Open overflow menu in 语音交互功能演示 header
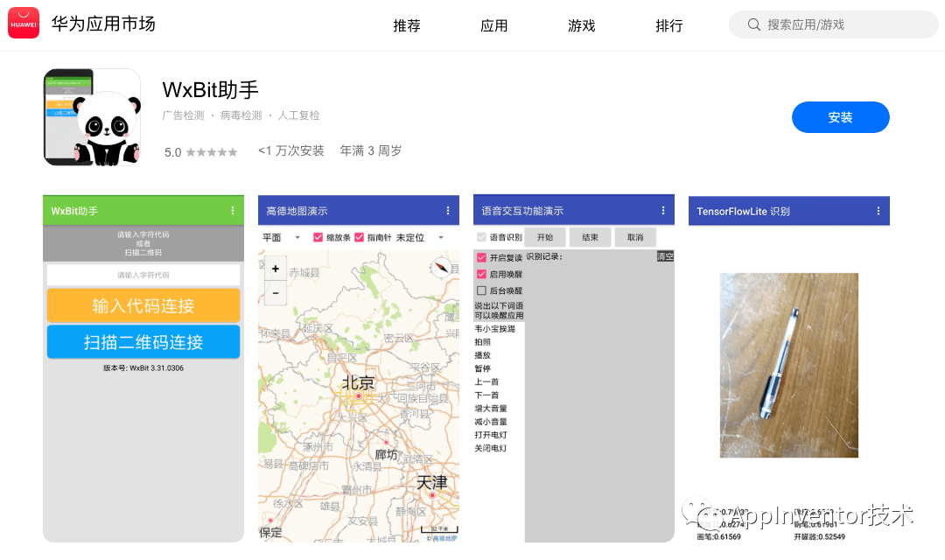The height and width of the screenshot is (560, 945). (x=663, y=210)
